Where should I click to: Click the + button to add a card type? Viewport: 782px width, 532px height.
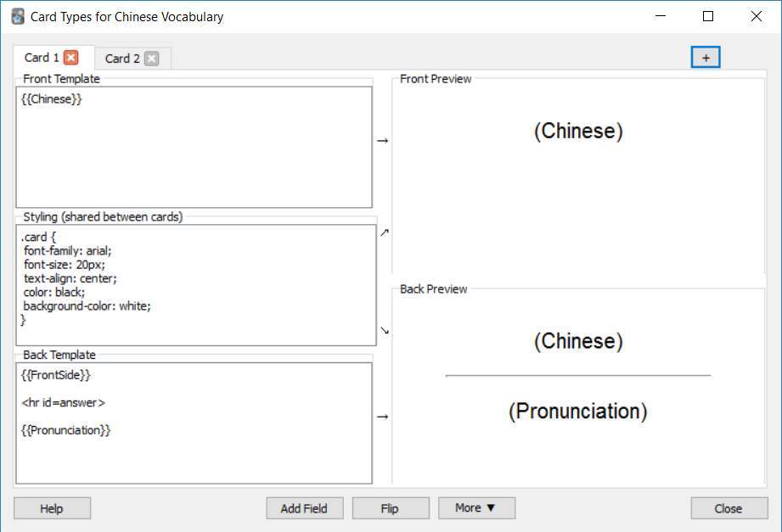click(706, 56)
